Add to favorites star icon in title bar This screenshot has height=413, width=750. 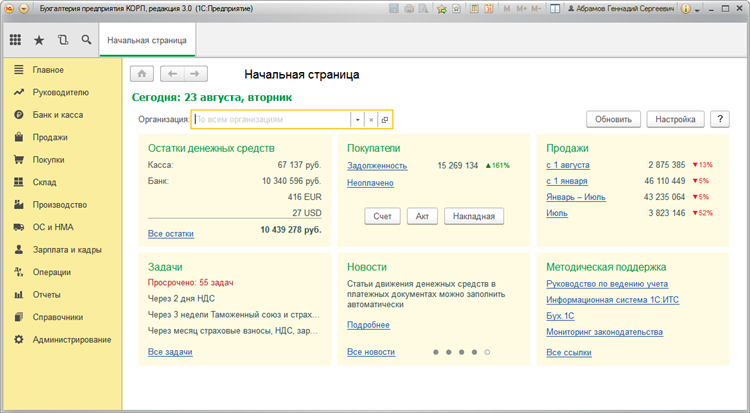pos(442,9)
